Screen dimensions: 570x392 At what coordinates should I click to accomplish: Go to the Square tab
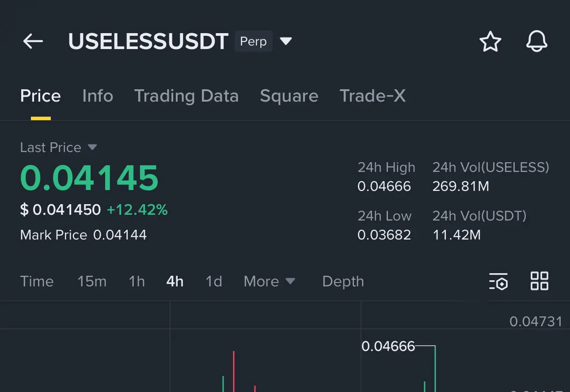pos(289,96)
